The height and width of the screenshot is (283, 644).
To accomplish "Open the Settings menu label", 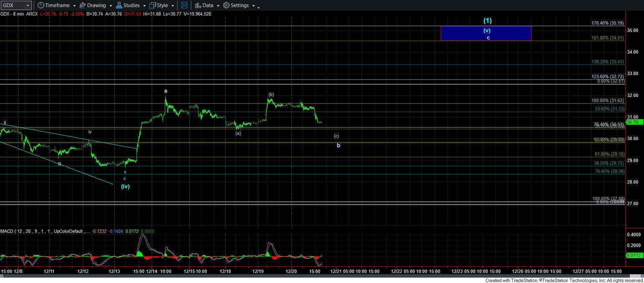I will (240, 5).
